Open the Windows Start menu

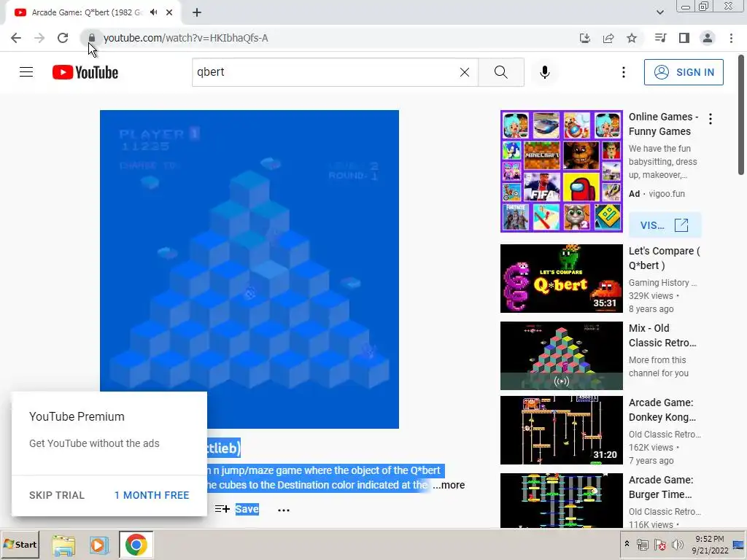point(20,544)
